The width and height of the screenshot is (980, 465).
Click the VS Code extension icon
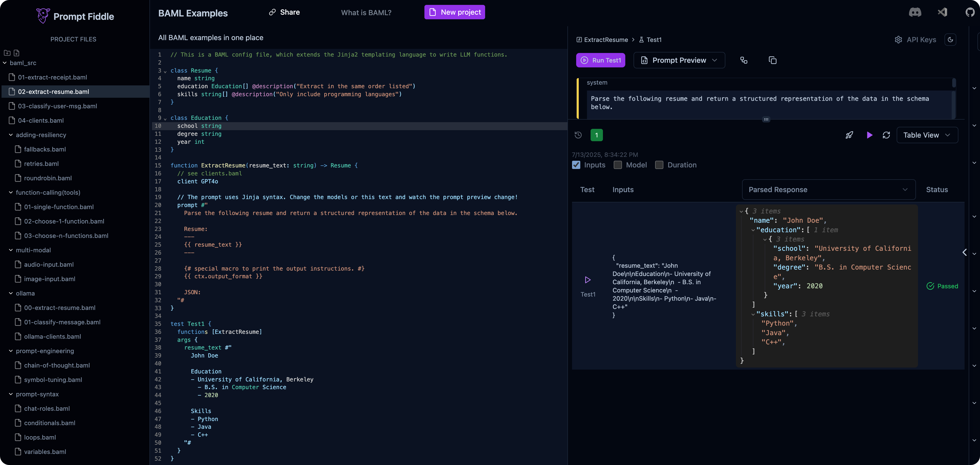pos(942,12)
